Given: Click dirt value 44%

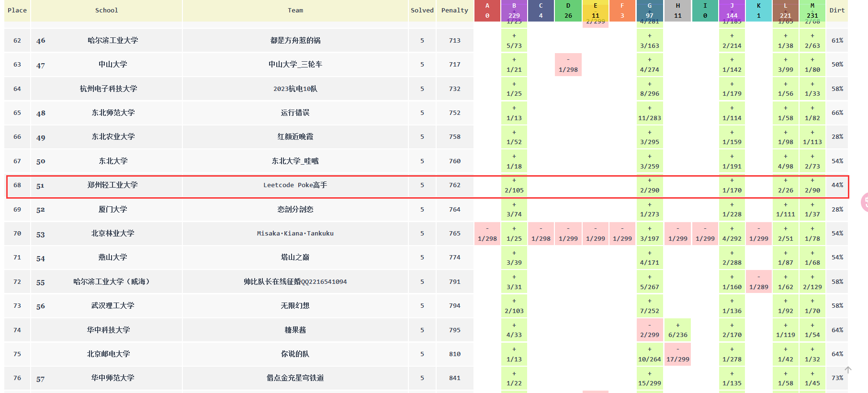Looking at the screenshot, I should [x=837, y=185].
